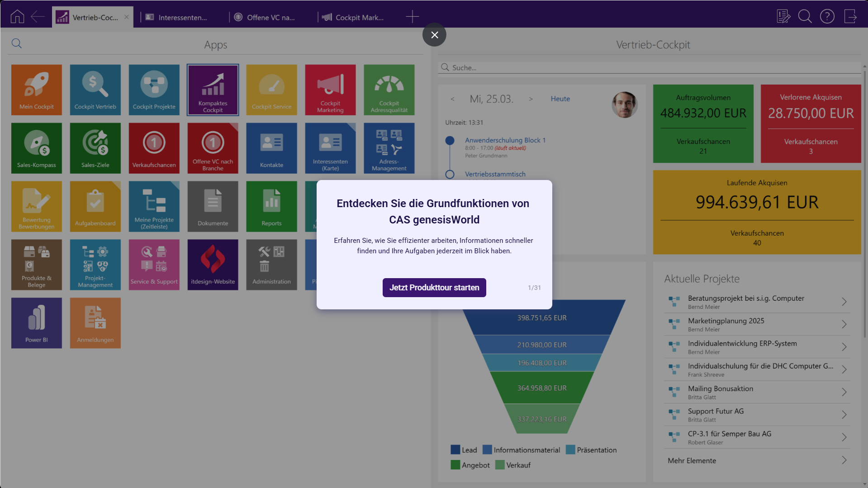Expand the Mehr Elemente chevron
This screenshot has width=868, height=488.
844,460
